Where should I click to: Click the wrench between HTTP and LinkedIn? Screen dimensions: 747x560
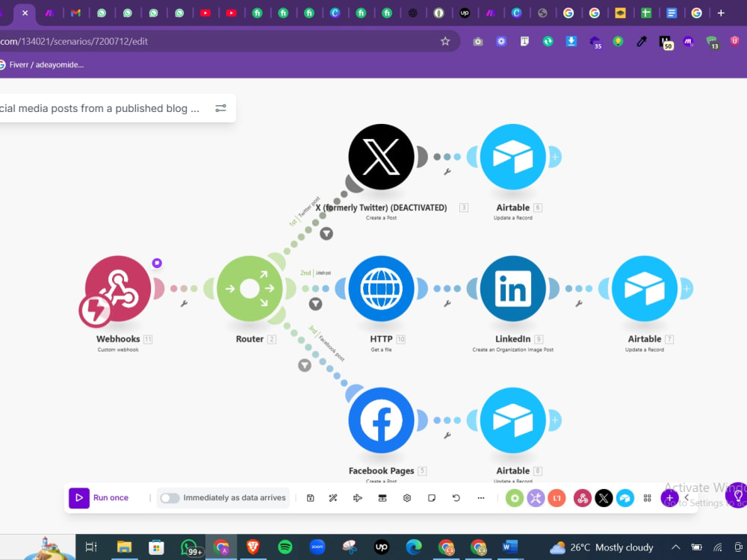coord(447,303)
